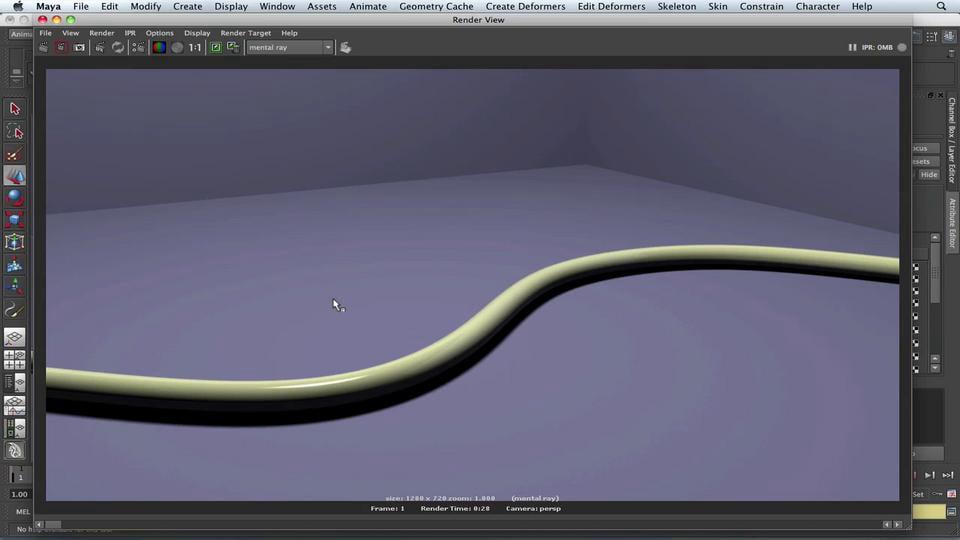Image resolution: width=960 pixels, height=540 pixels.
Task: Display the alpha channel with the gray circle
Action: click(177, 47)
